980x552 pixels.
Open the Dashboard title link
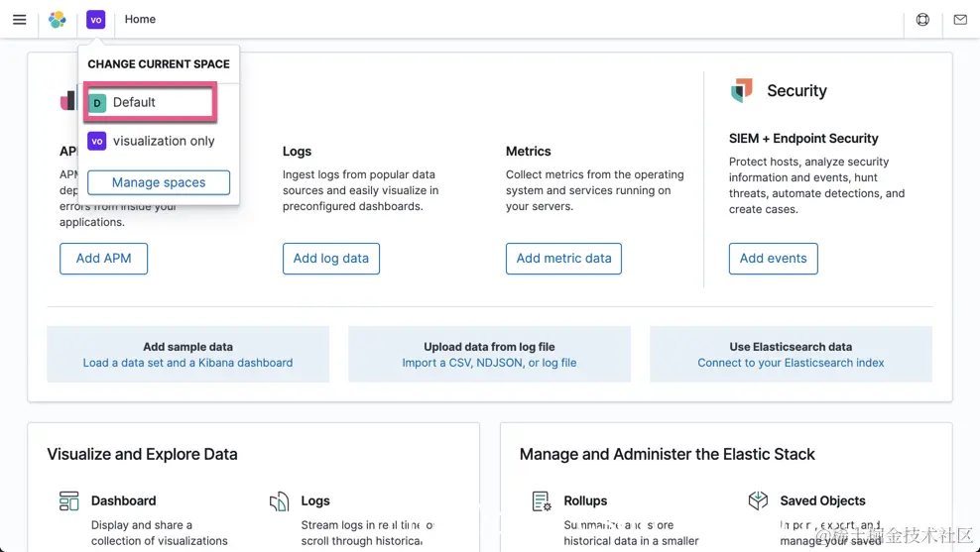pyautogui.click(x=124, y=500)
